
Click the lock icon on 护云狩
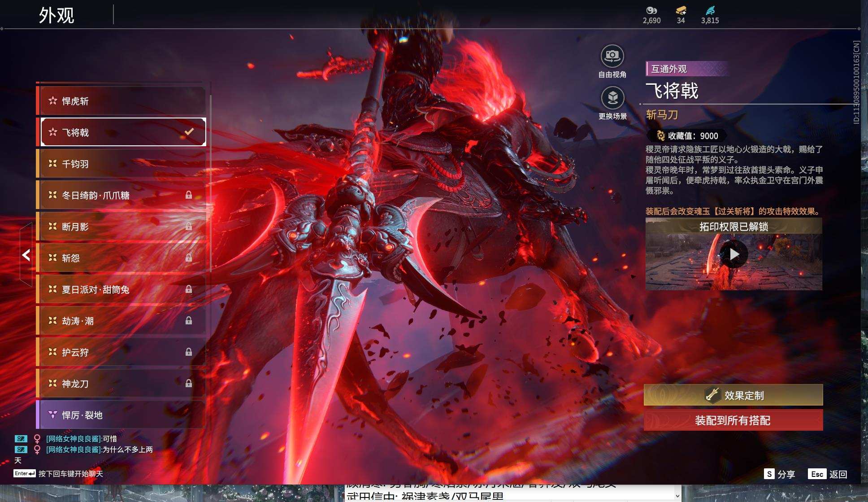tap(189, 352)
